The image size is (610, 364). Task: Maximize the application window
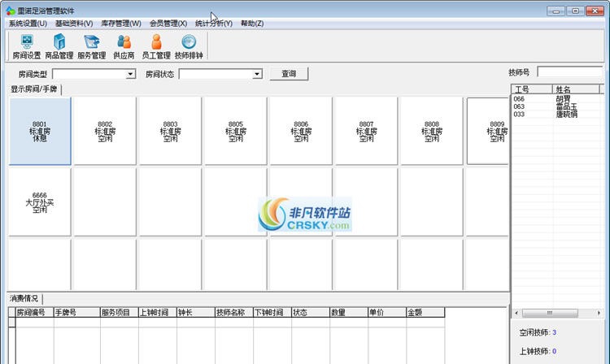pos(575,11)
